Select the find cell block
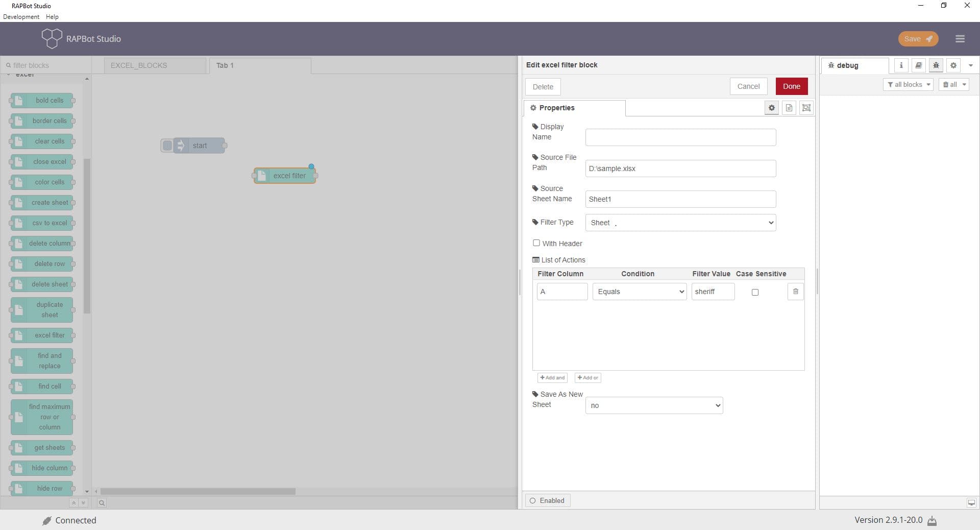This screenshot has height=530, width=980. (42, 387)
